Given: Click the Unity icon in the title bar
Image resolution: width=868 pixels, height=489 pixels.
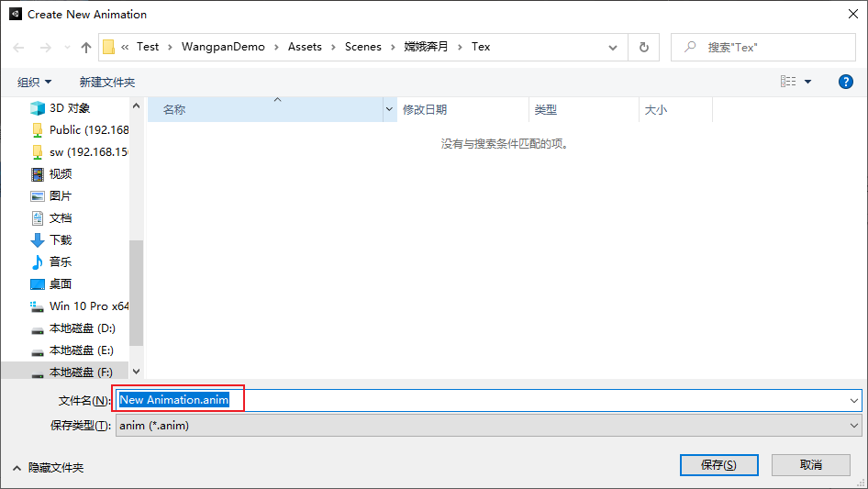Looking at the screenshot, I should click(16, 14).
